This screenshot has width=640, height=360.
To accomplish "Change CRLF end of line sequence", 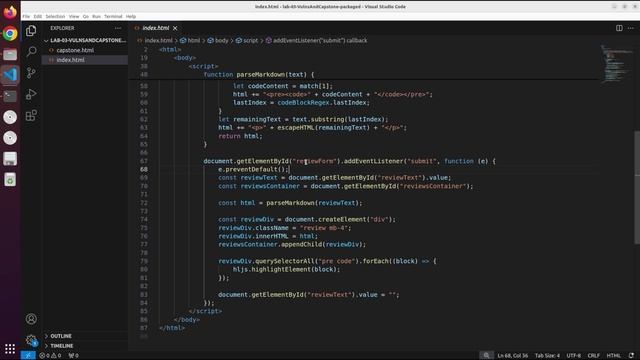I will pyautogui.click(x=593, y=356).
